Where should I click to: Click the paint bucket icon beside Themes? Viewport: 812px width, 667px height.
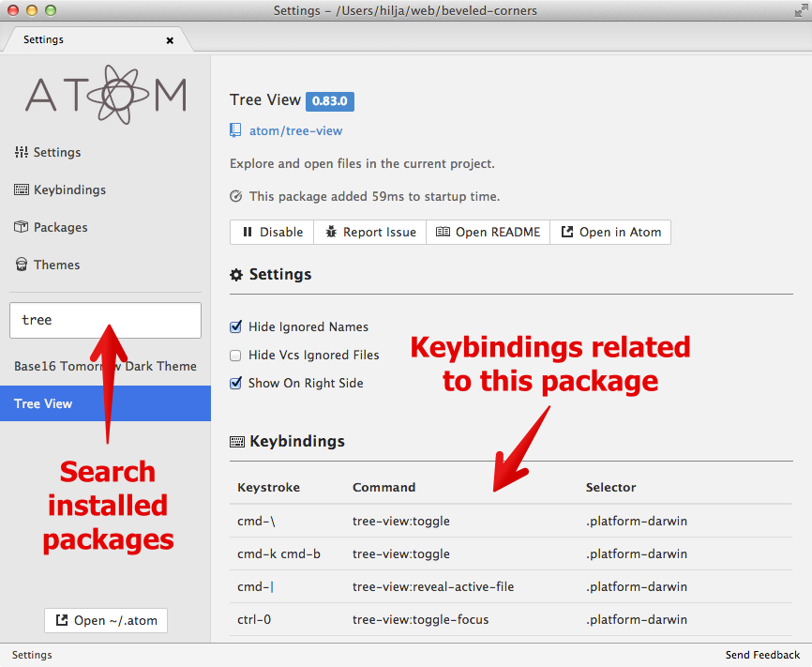[x=22, y=265]
